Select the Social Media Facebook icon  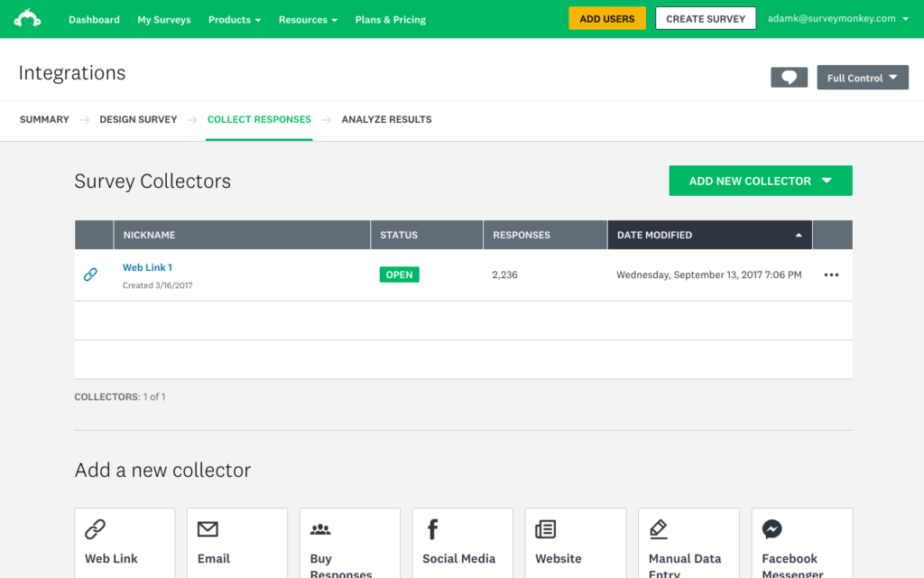432,529
